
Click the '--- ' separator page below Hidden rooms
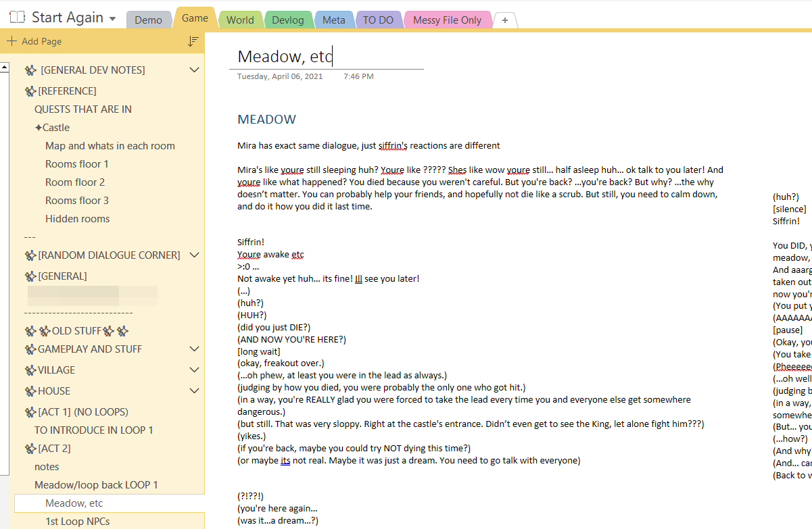click(x=30, y=237)
